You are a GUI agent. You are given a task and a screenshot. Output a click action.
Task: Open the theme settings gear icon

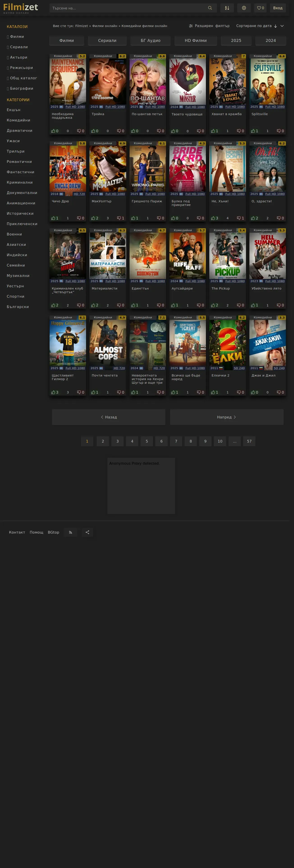[x=244, y=8]
